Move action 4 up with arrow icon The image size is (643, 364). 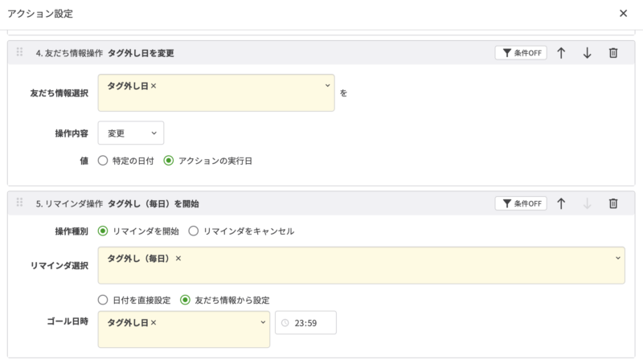(x=561, y=53)
